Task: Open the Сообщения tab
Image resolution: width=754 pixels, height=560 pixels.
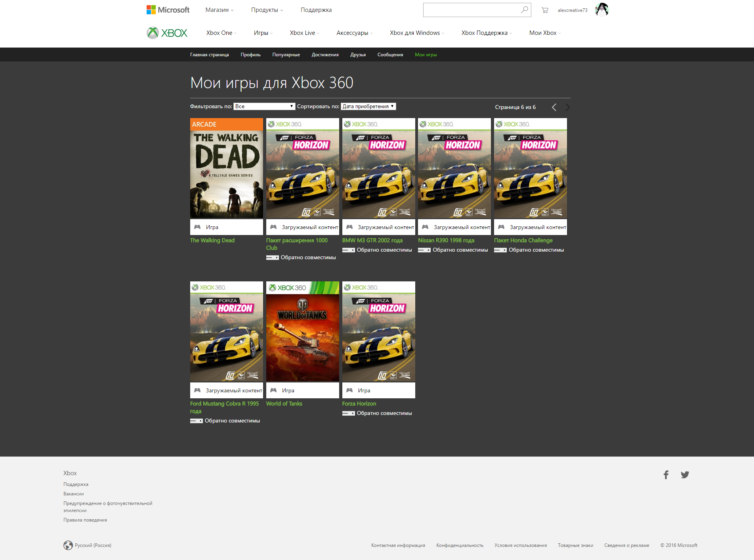Action: point(390,55)
